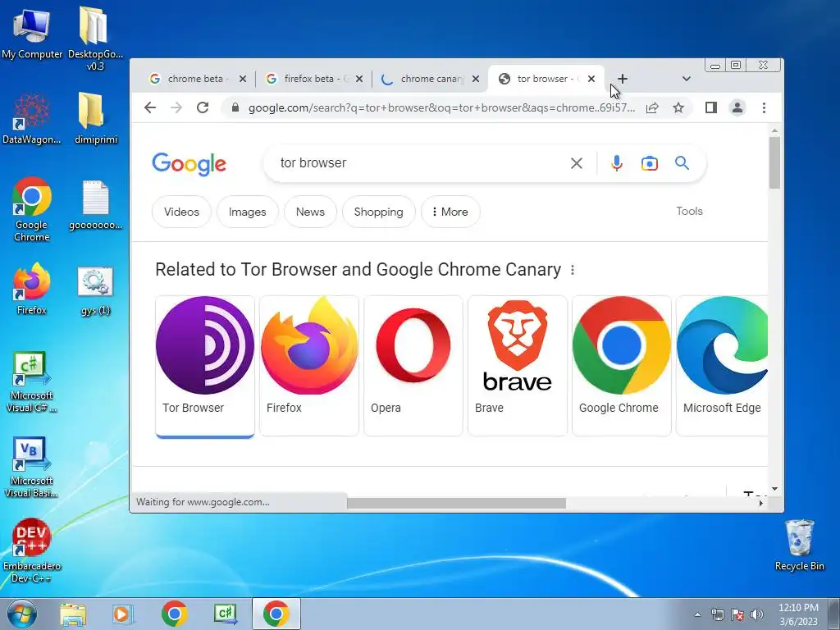Filter results by Images
This screenshot has width=840, height=630.
tap(248, 212)
